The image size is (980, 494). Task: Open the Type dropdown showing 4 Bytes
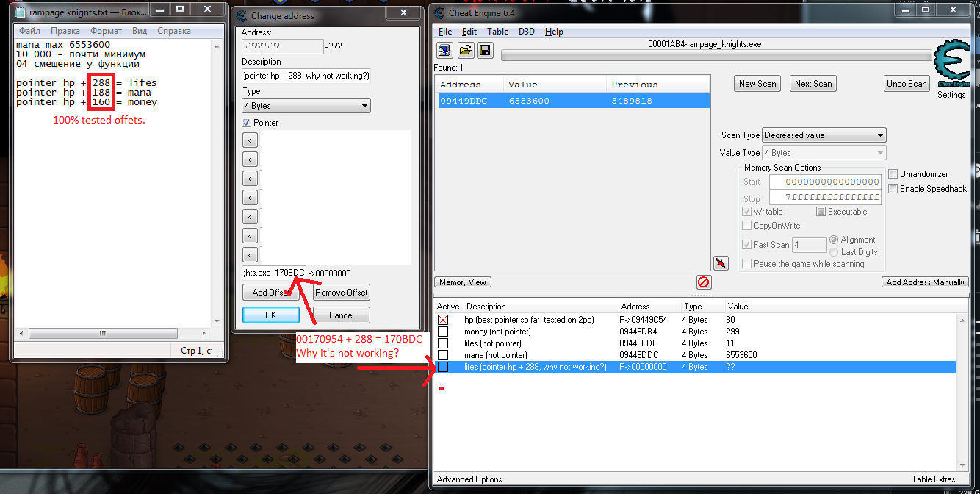pyautogui.click(x=306, y=106)
